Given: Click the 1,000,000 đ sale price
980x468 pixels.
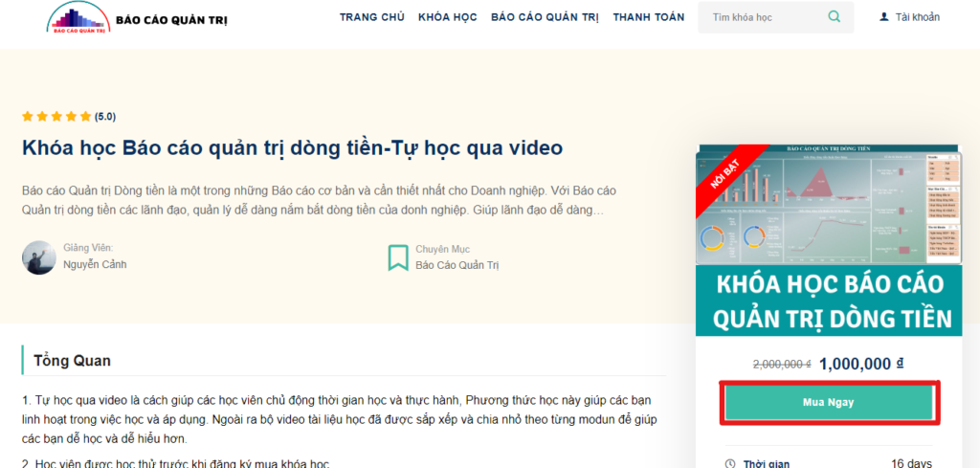Looking at the screenshot, I should tap(862, 364).
